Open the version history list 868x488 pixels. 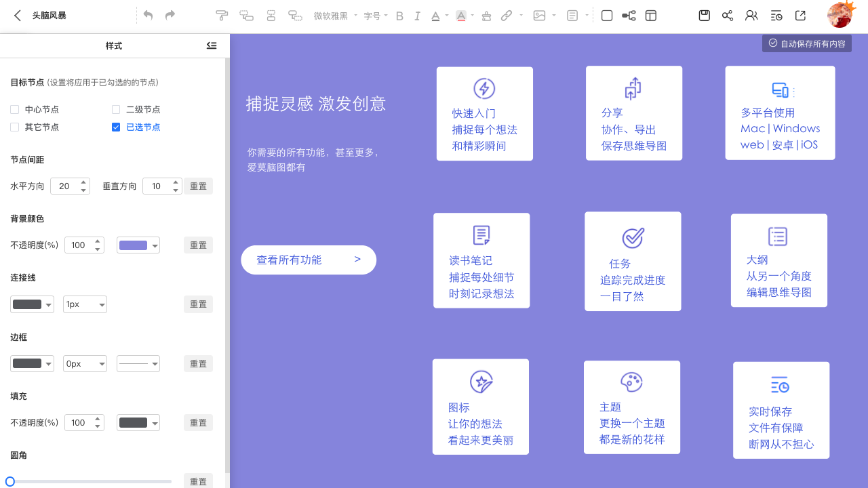775,15
